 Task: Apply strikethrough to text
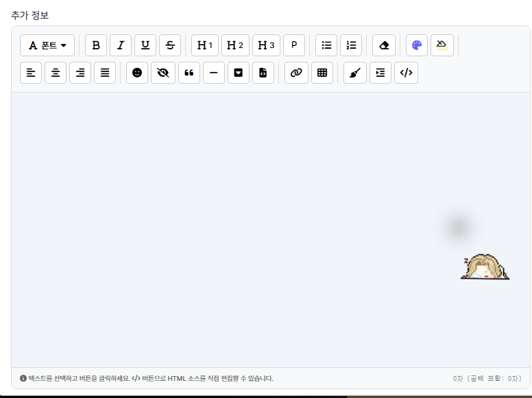[170, 45]
